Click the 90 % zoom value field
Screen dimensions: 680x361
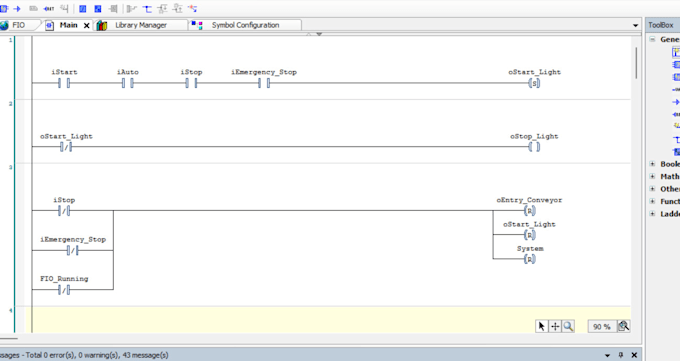tap(602, 326)
